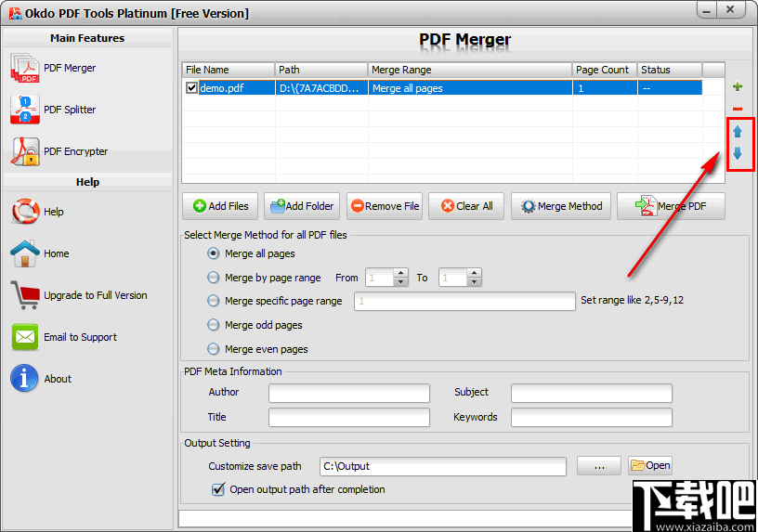
Task: Browse save path with ellipsis button
Action: click(599, 466)
